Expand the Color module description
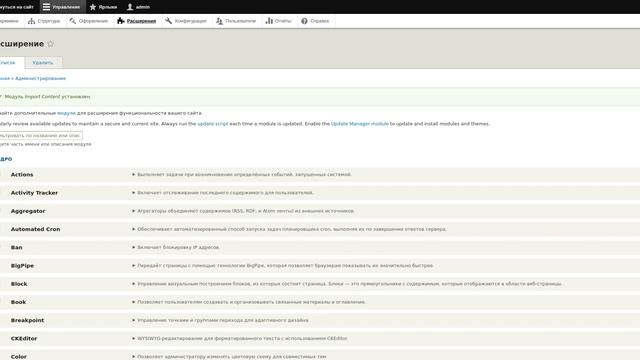 coord(229,356)
